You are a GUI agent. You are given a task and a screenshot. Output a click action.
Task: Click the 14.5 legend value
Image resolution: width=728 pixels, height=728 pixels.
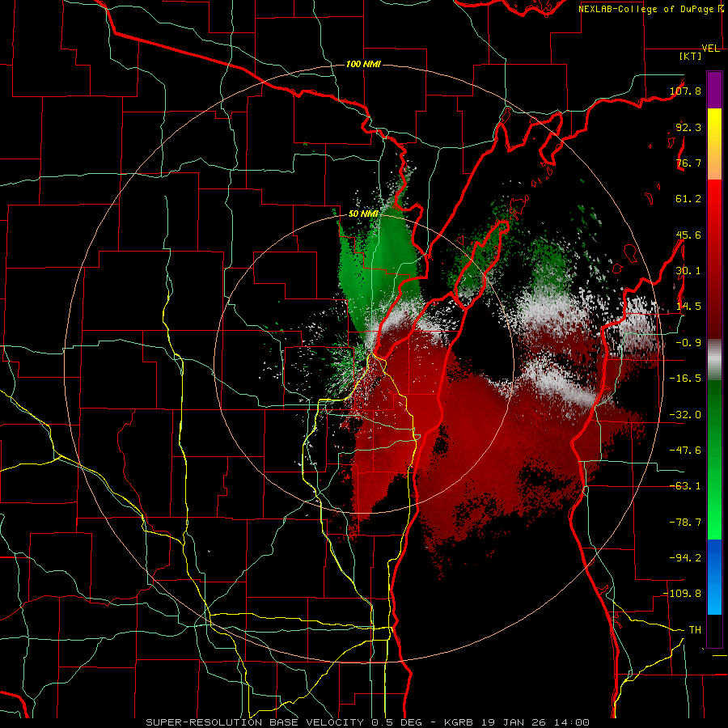point(688,307)
